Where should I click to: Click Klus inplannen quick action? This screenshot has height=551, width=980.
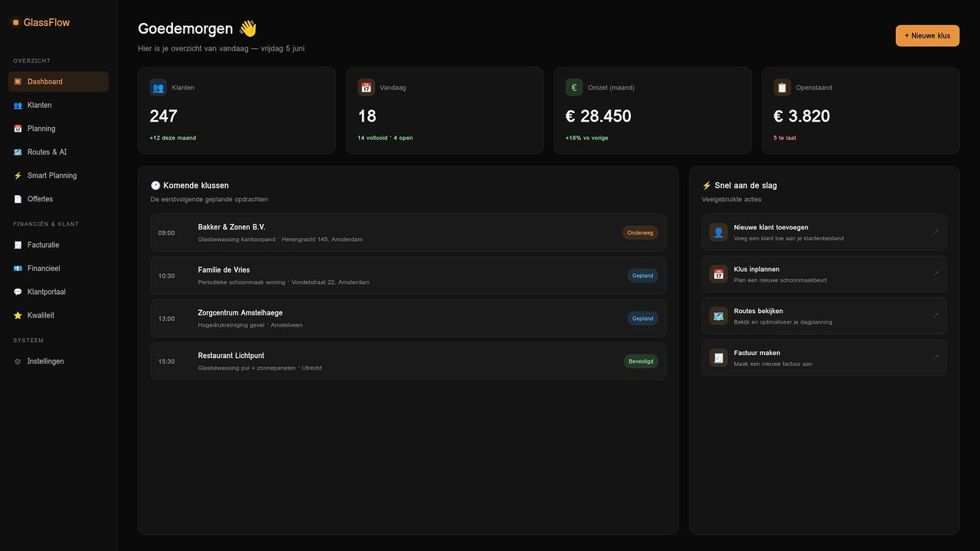pos(825,274)
